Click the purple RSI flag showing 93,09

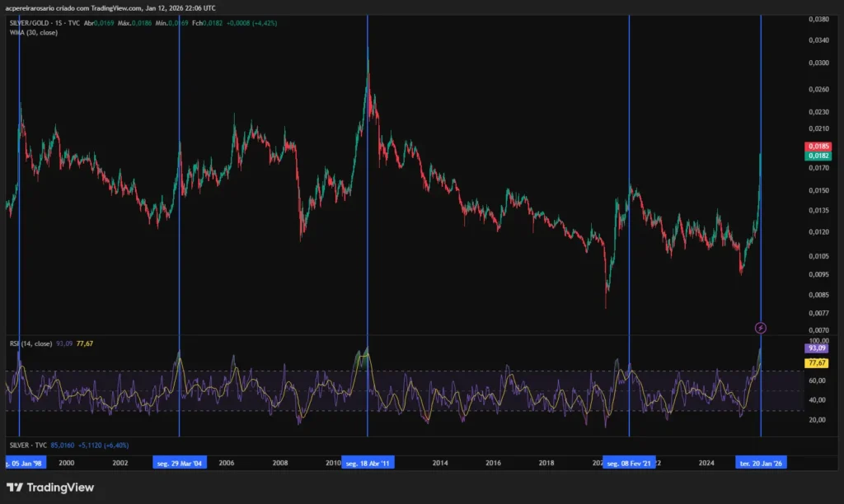tap(817, 348)
